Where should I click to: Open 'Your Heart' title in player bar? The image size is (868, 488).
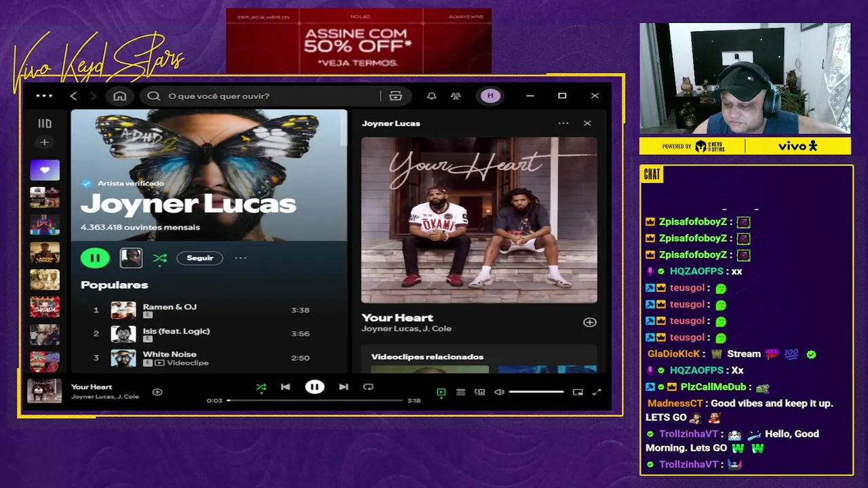(92, 387)
